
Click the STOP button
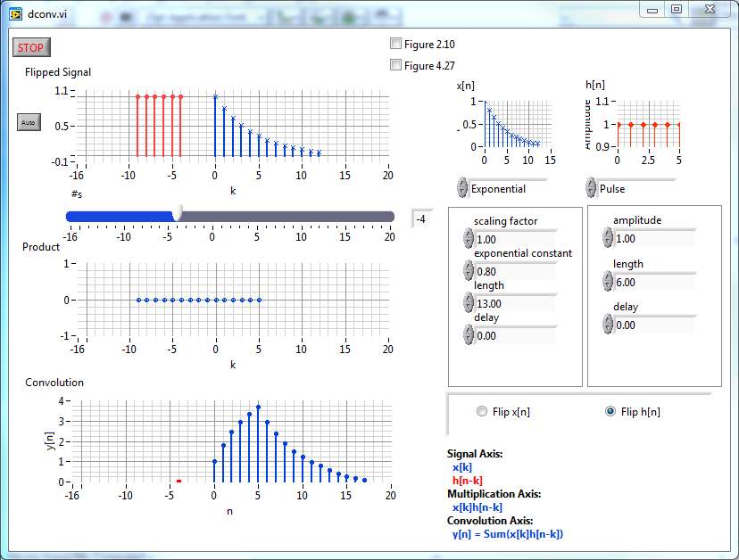(31, 47)
